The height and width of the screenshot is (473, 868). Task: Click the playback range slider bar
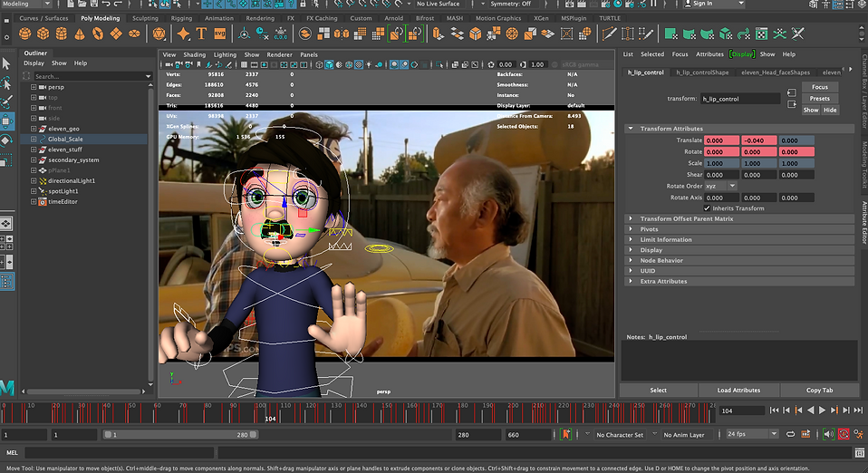[180, 435]
